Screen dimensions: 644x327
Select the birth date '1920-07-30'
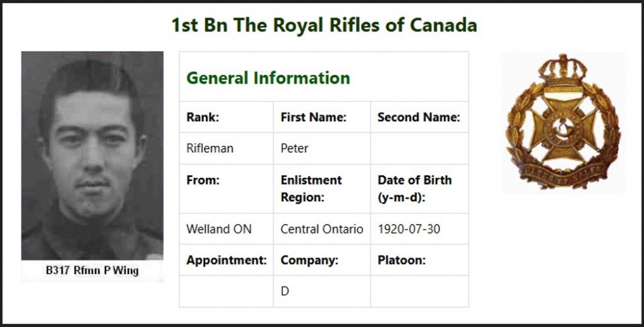click(x=409, y=230)
